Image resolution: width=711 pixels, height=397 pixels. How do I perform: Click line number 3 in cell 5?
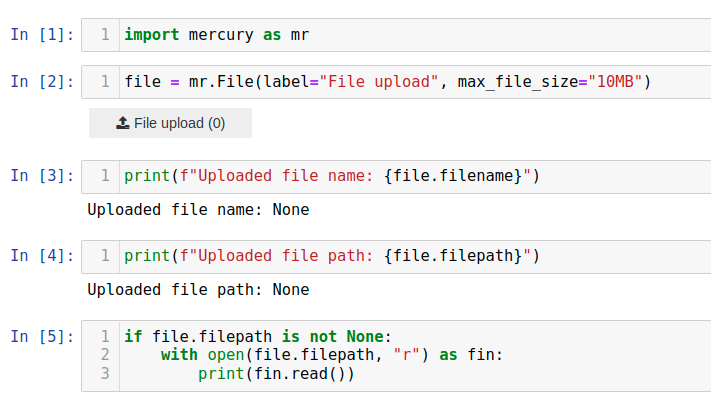[105, 374]
